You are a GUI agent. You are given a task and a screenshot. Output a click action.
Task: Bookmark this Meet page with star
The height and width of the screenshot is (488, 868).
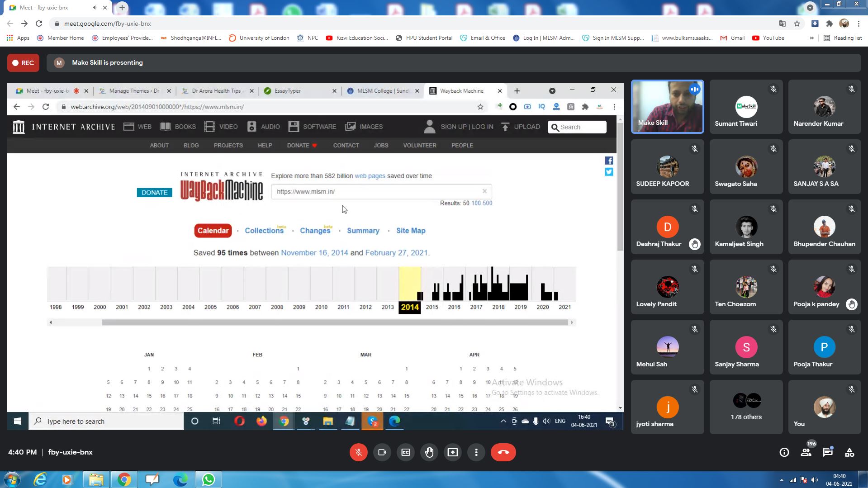point(797,24)
